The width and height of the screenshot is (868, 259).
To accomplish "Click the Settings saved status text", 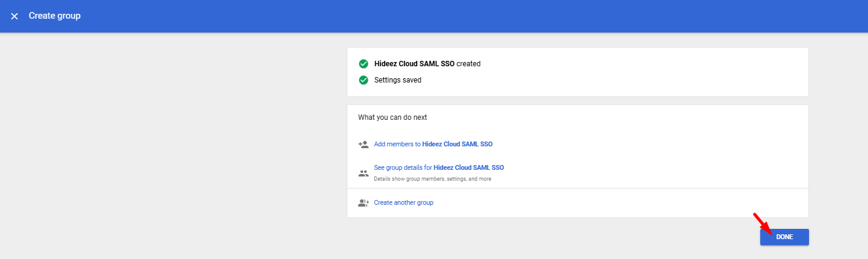I will pyautogui.click(x=397, y=80).
